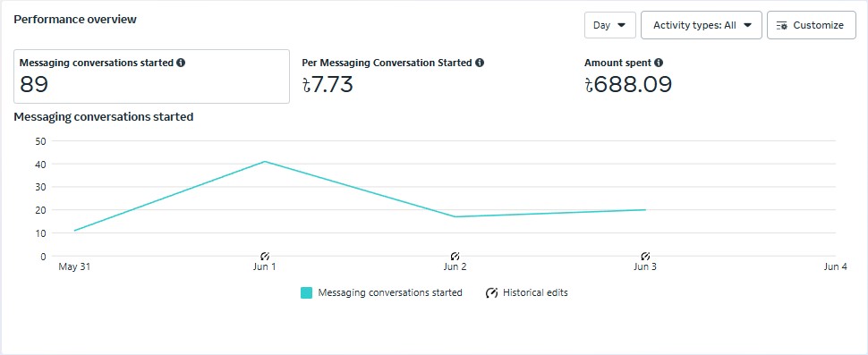
Task: Select the Per Messaging Conversation Started metric
Action: (x=393, y=77)
